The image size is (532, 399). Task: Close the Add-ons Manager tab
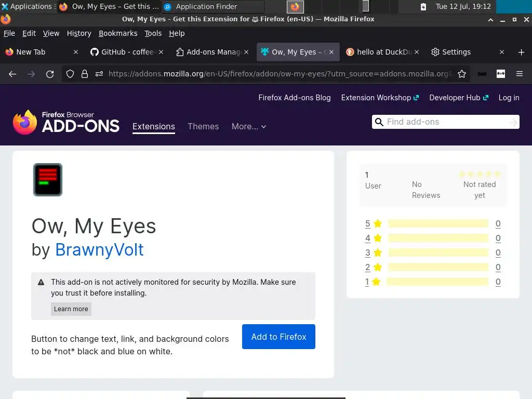click(246, 52)
